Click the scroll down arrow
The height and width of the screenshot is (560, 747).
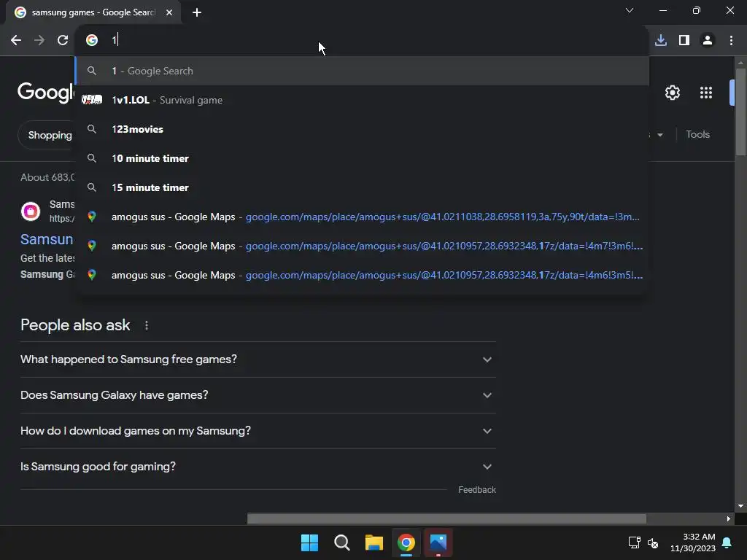pos(740,506)
